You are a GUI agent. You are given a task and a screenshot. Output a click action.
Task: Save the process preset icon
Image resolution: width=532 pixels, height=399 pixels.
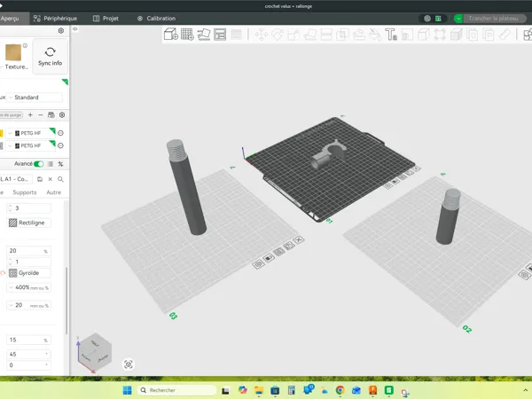click(40, 179)
